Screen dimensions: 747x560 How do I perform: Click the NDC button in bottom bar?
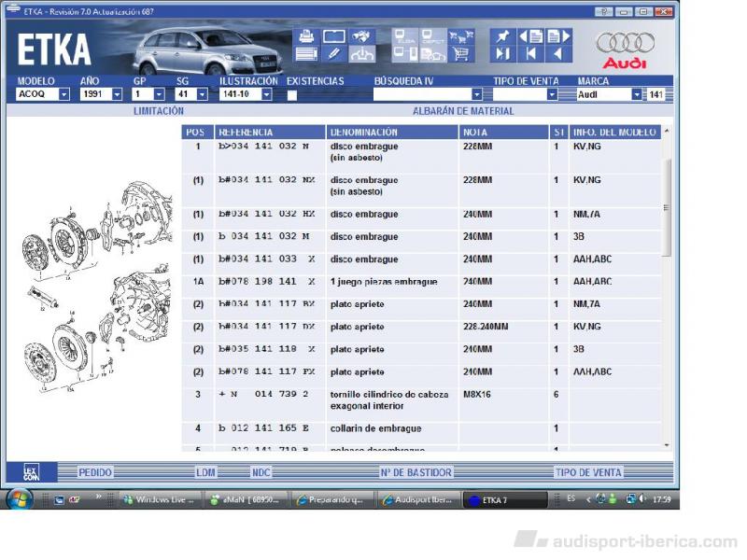[x=261, y=472]
